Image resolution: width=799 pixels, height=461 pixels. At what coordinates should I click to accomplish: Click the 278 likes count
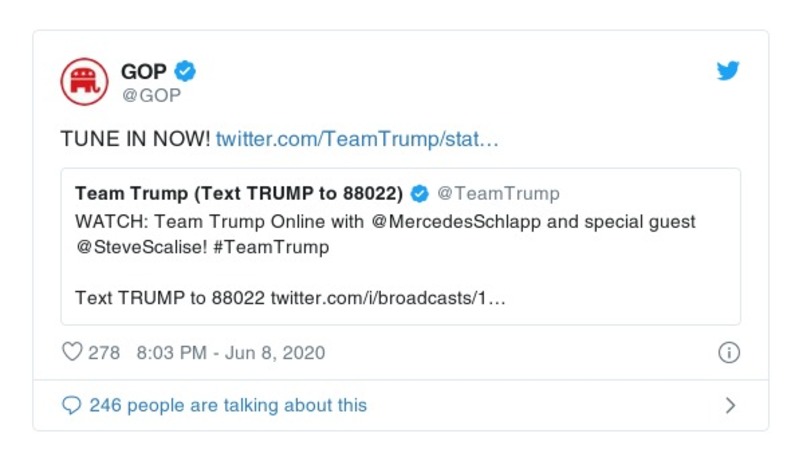click(104, 353)
